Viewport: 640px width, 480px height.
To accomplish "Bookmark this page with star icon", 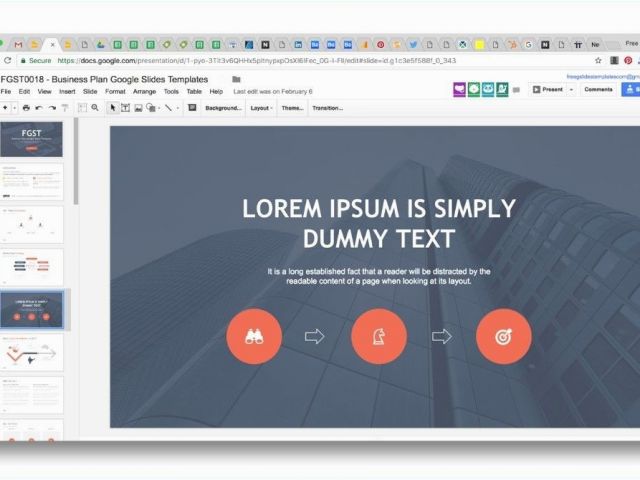I will click(x=598, y=60).
